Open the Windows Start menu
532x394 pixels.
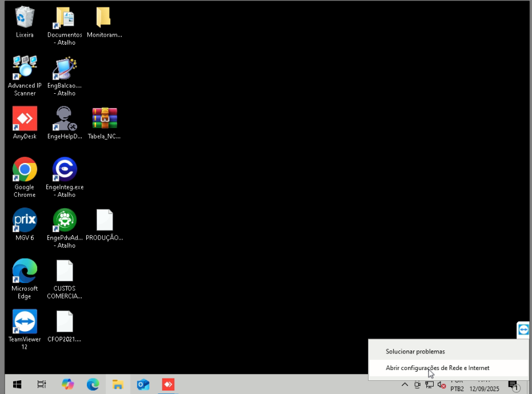(x=17, y=385)
